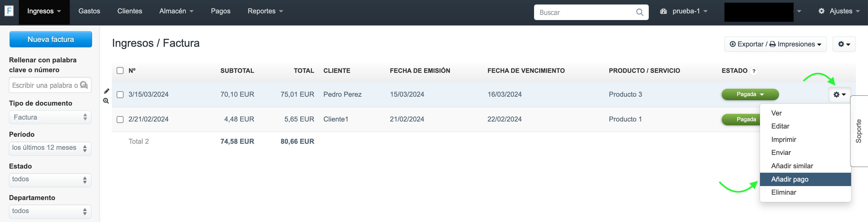This screenshot has height=222, width=868.
Task: Toggle the select-all invoices checkbox
Action: click(120, 71)
